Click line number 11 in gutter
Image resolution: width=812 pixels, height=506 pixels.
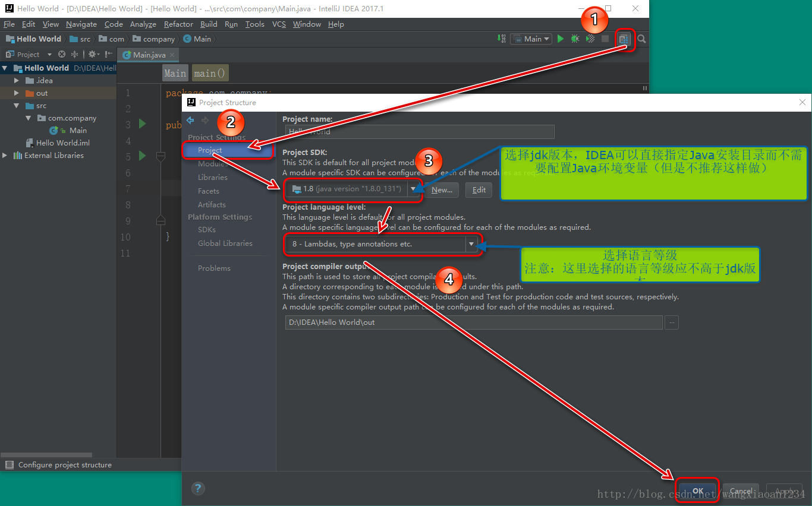(125, 253)
